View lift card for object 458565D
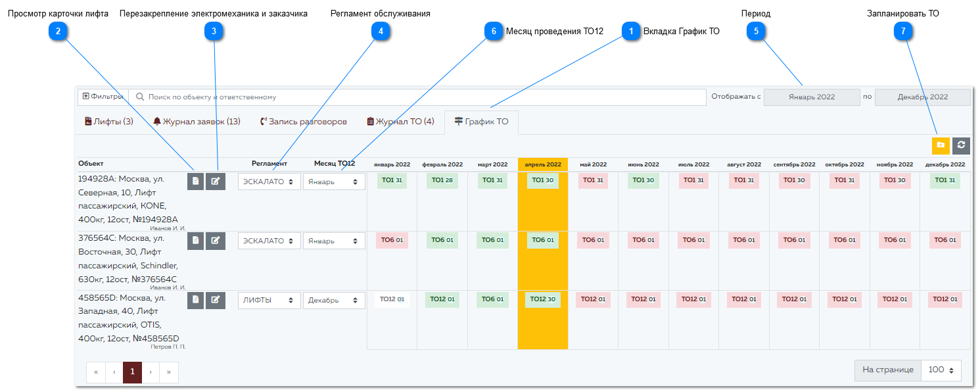 click(x=195, y=300)
